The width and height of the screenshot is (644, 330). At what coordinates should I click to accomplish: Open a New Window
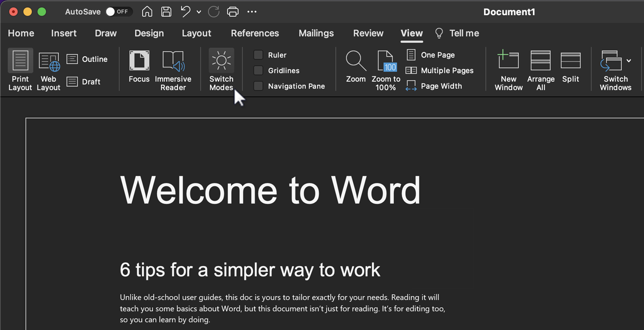click(508, 61)
